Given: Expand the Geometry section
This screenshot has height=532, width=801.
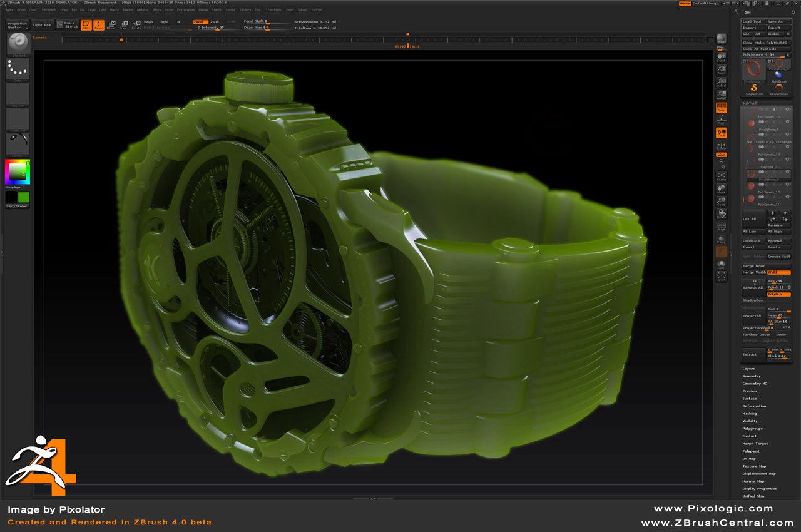Looking at the screenshot, I should click(752, 376).
